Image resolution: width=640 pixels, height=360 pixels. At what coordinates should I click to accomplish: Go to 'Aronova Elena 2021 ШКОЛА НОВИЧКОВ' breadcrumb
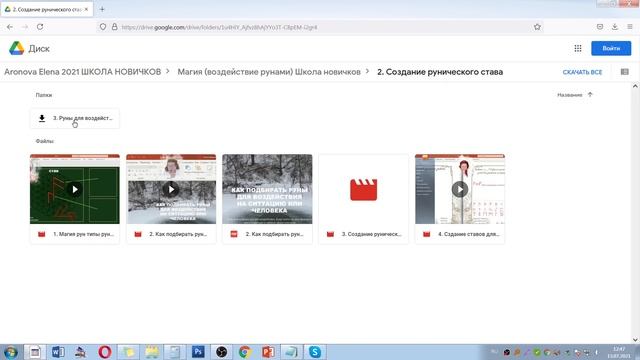tap(82, 72)
